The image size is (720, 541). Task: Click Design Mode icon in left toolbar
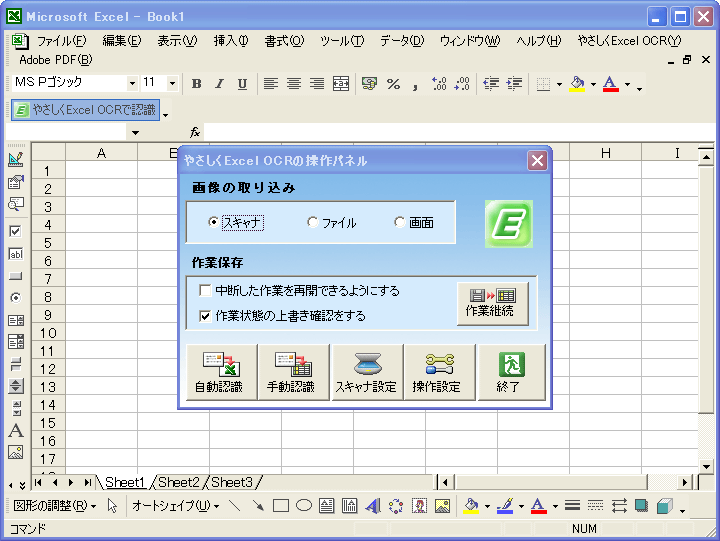click(16, 159)
